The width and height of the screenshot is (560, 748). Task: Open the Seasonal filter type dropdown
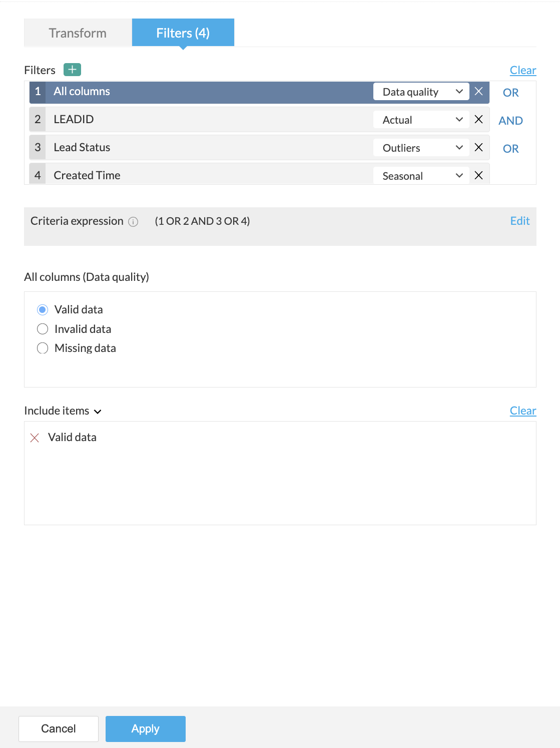click(x=421, y=176)
